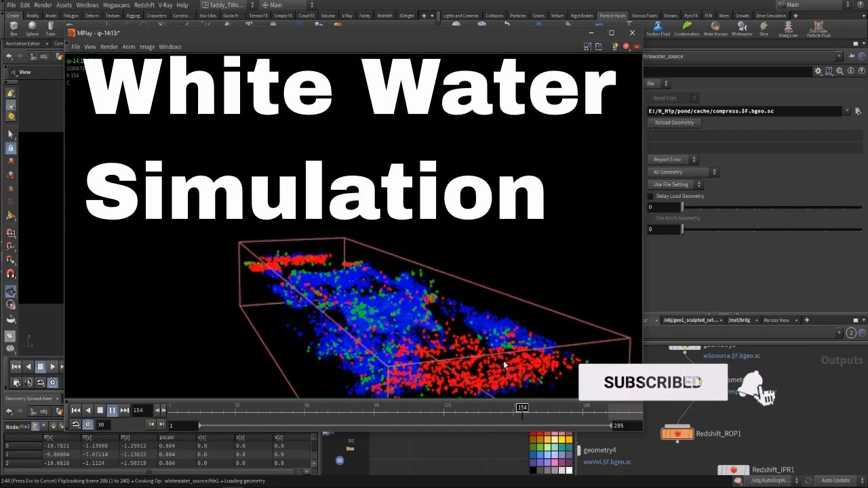Click the P[x] spreadsheet column header

pos(48,437)
